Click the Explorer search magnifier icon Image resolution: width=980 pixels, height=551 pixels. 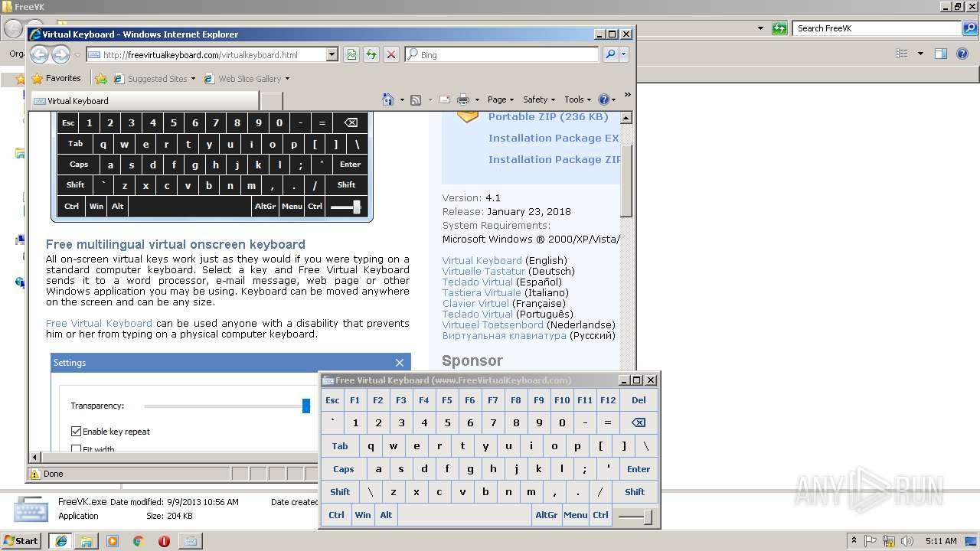pyautogui.click(x=969, y=28)
